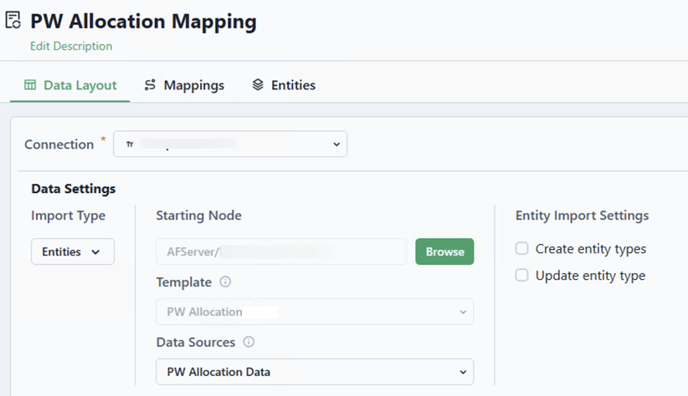
Task: Click the Data Layout table icon
Action: (x=30, y=85)
